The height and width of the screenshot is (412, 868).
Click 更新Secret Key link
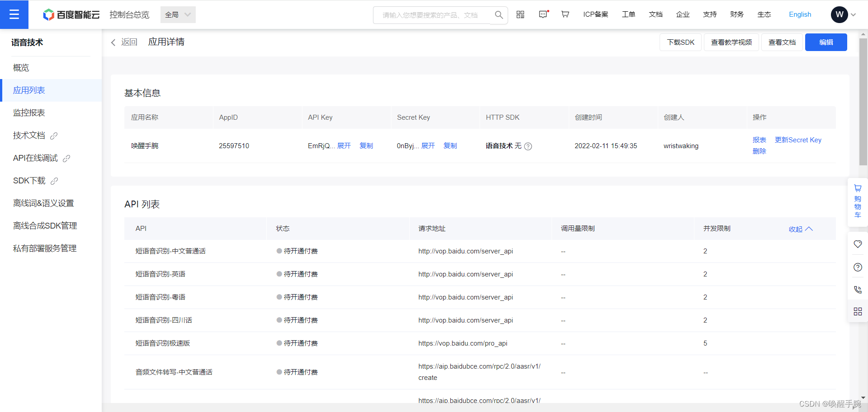(x=798, y=140)
